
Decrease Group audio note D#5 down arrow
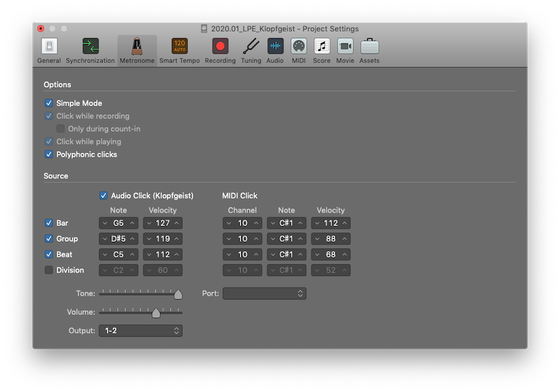(x=105, y=239)
